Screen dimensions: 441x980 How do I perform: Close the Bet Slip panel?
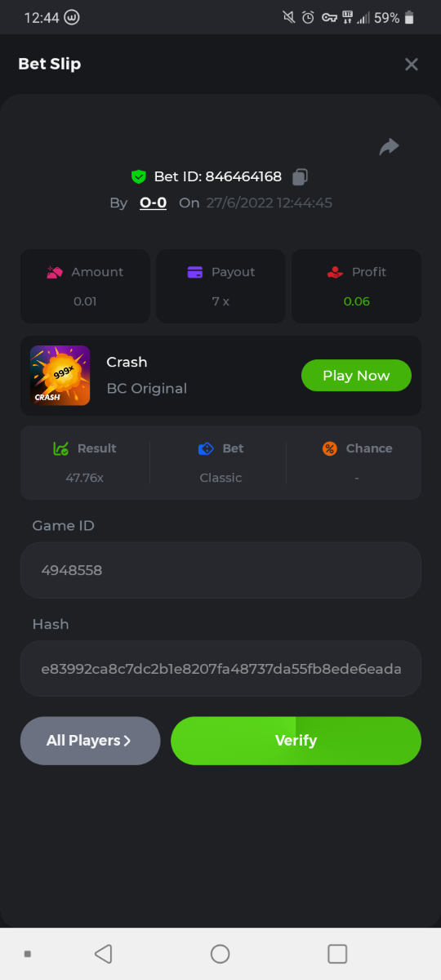[x=412, y=64]
